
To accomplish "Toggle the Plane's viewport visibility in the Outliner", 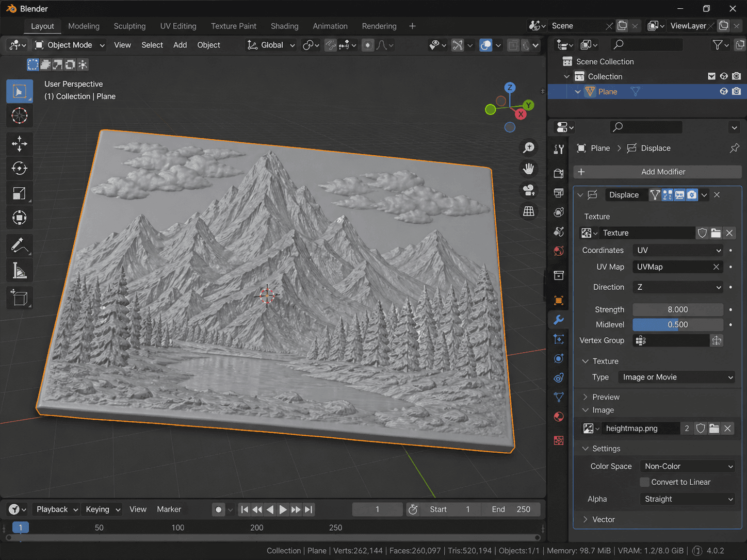I will 724,91.
